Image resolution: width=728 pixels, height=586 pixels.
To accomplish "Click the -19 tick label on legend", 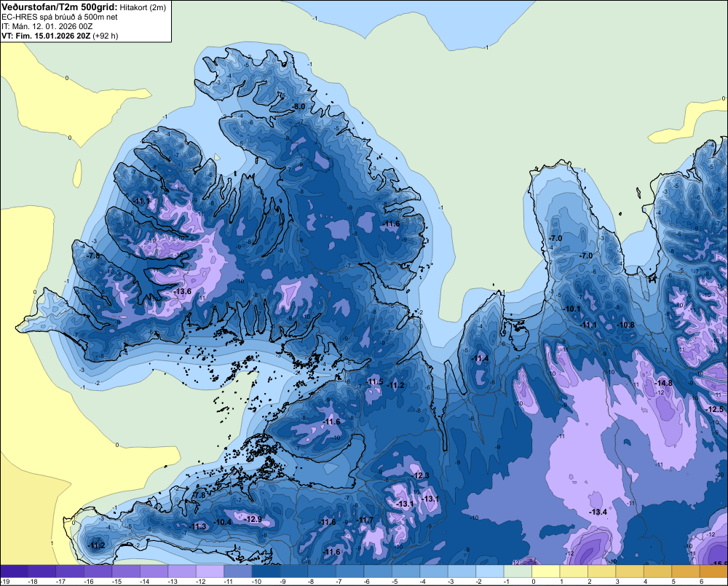I will click(x=5, y=582).
